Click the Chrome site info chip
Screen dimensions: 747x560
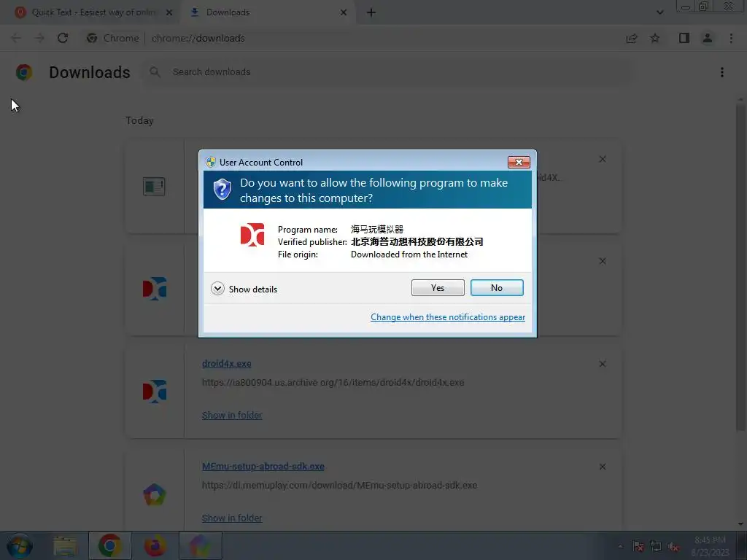tap(113, 38)
